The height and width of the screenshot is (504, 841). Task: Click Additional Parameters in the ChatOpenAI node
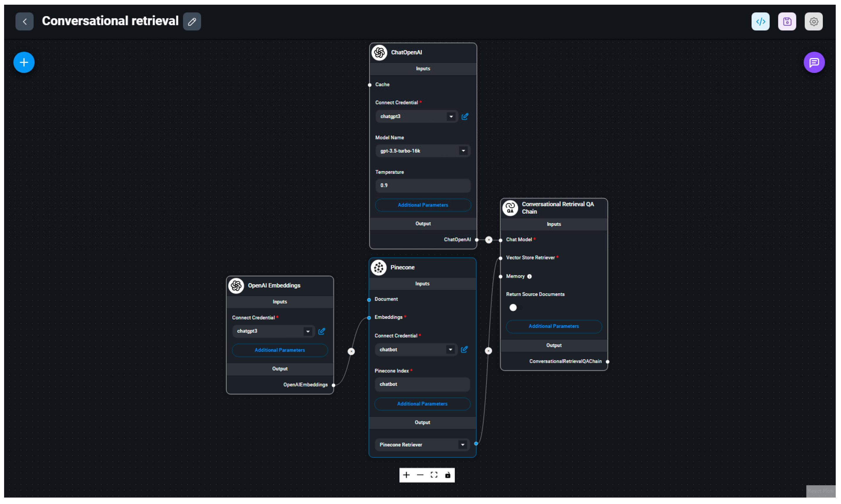423,205
